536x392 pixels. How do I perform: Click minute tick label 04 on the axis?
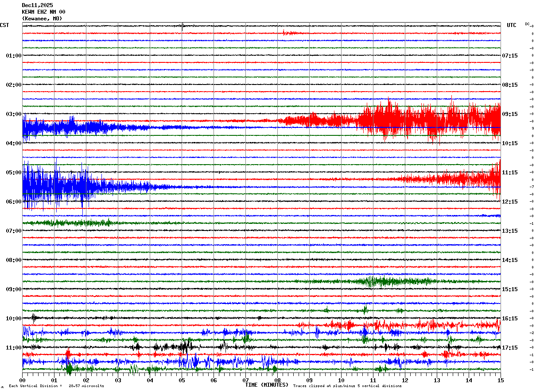[150, 380]
